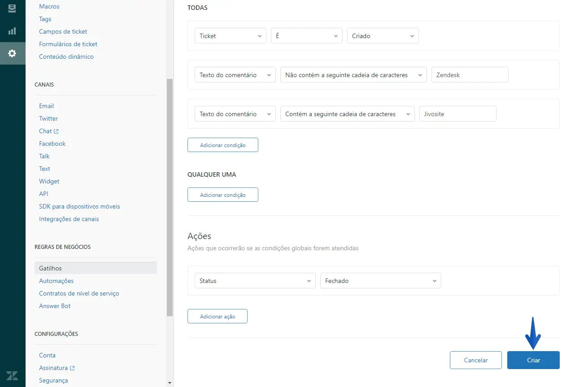Open Automações in the sidebar

(x=56, y=281)
